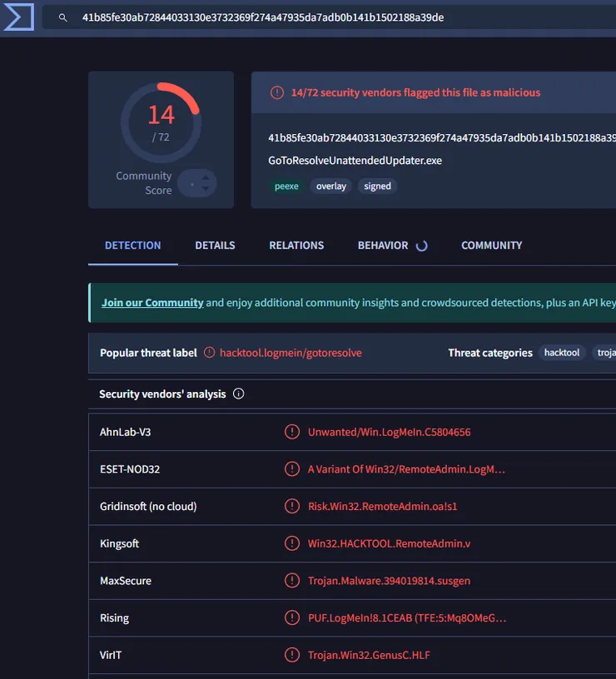Select the Win32/RemoteAdmin.LogM detection text

point(406,469)
